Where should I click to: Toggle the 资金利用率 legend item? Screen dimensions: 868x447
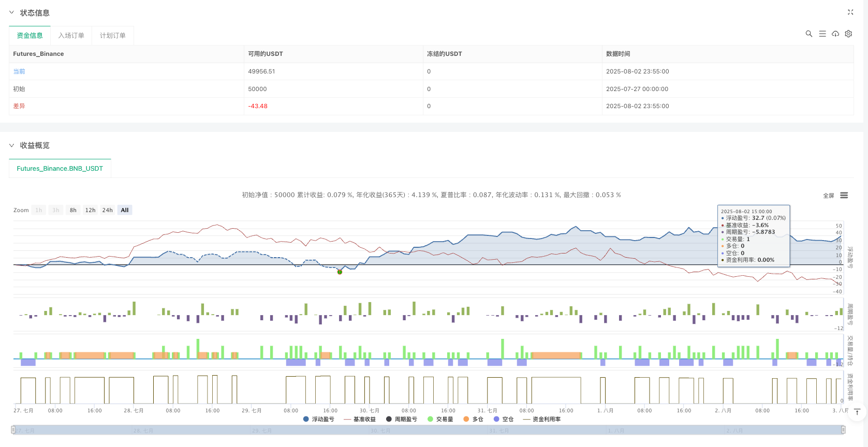542,419
